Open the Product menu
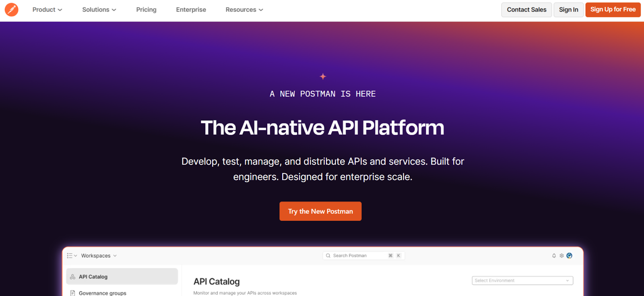The height and width of the screenshot is (296, 644). (47, 10)
